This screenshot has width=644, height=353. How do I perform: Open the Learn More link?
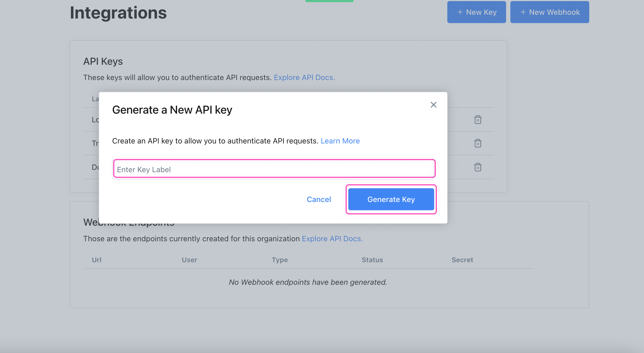tap(340, 141)
